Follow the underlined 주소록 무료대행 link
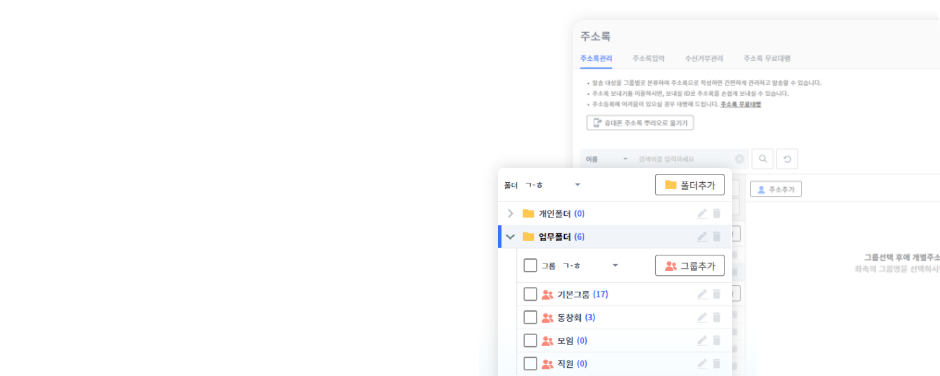 pos(740,104)
